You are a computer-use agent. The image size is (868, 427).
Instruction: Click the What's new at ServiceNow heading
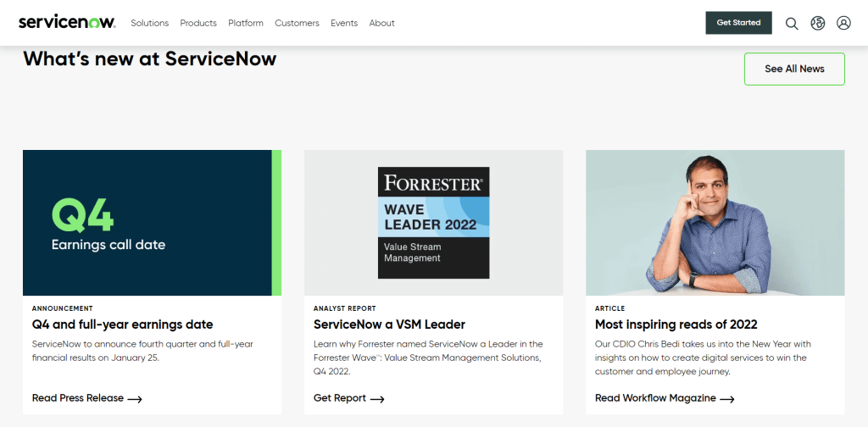149,58
